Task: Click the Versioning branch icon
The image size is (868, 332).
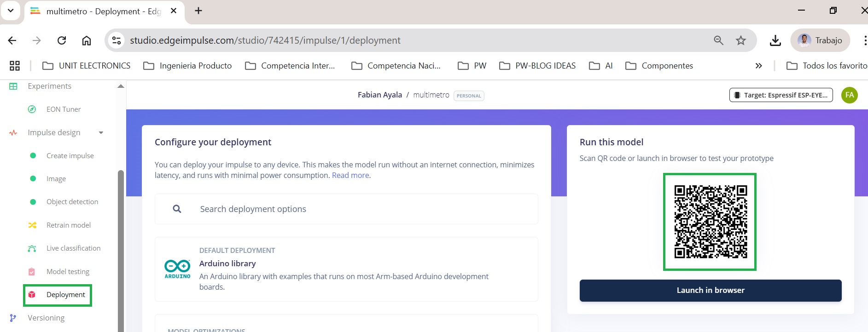Action: click(13, 318)
